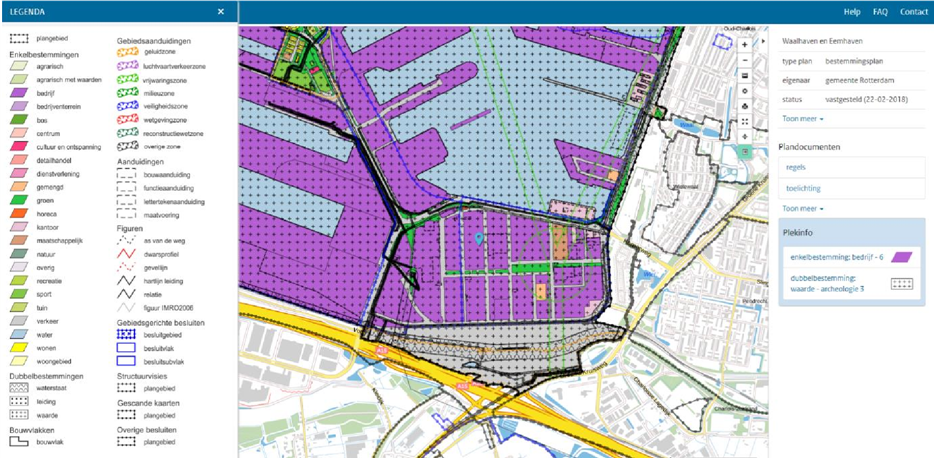This screenshot has height=458, width=934.
Task: Go to the Contact page
Action: (913, 12)
